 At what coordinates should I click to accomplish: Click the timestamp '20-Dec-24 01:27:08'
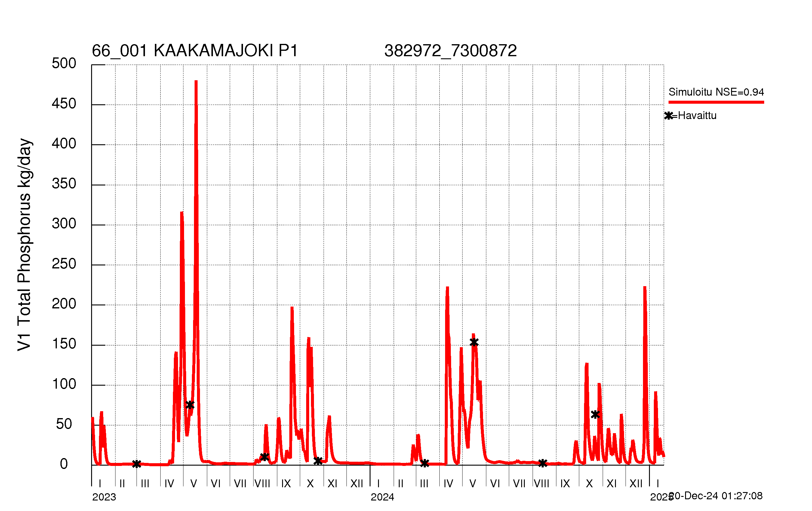coord(715,496)
